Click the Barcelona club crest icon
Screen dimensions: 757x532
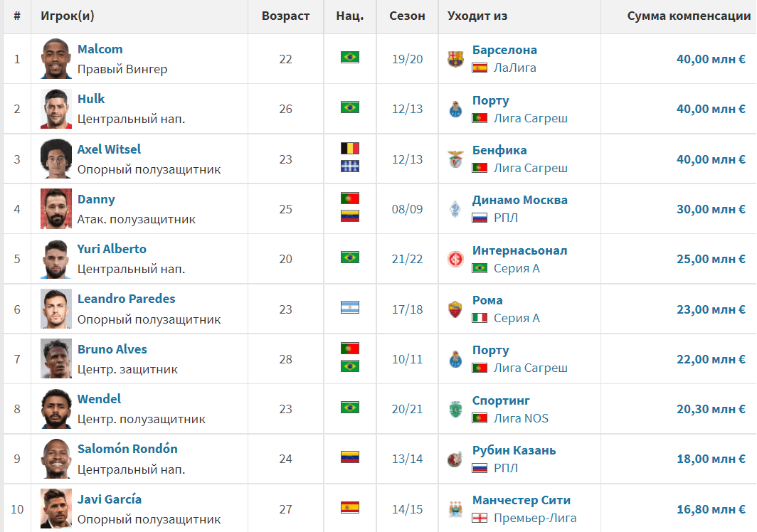tap(455, 59)
